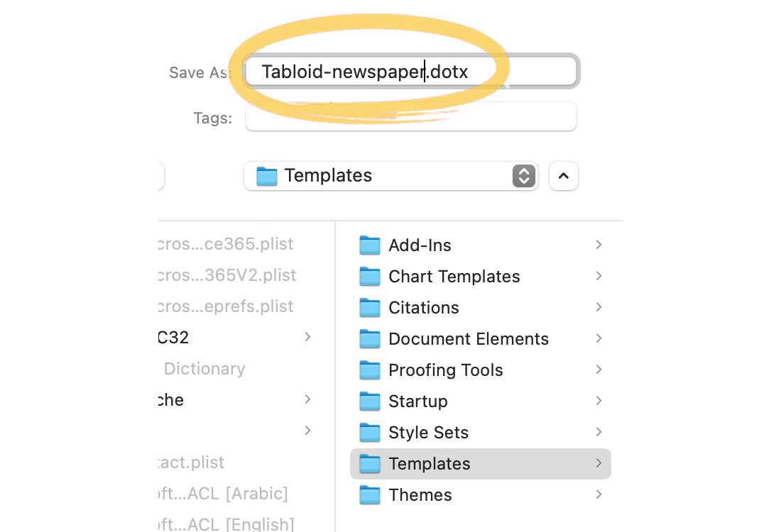Open the save location dropdown
The image size is (781, 532).
523,175
